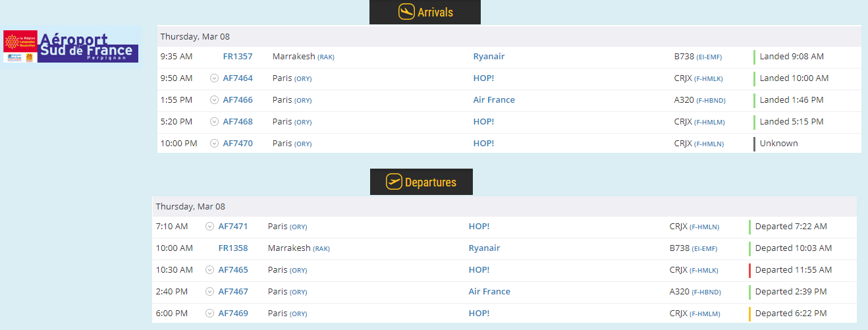Click status text 'Landed 1:46 PM'

[792, 100]
